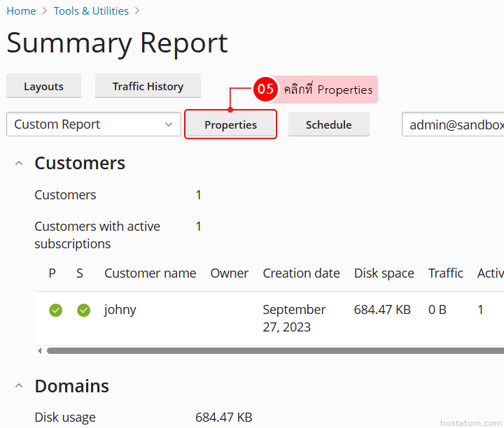This screenshot has height=428, width=504.
Task: Click the Properties button
Action: pos(230,124)
